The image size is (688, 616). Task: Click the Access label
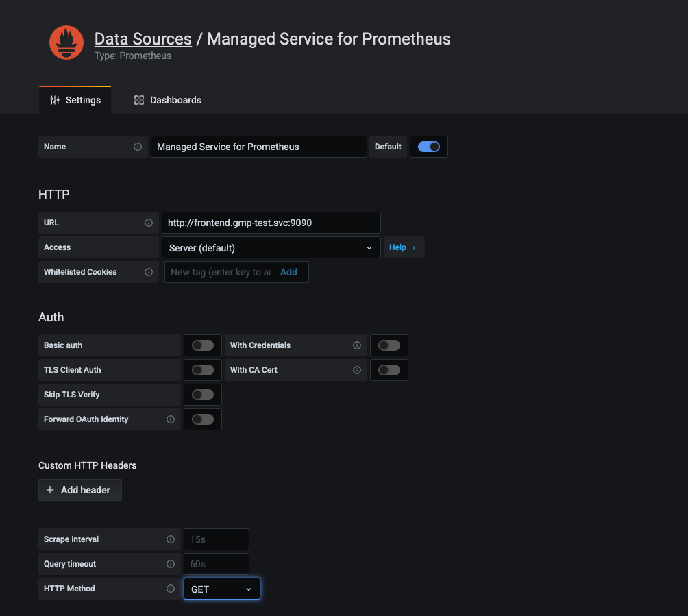point(57,247)
